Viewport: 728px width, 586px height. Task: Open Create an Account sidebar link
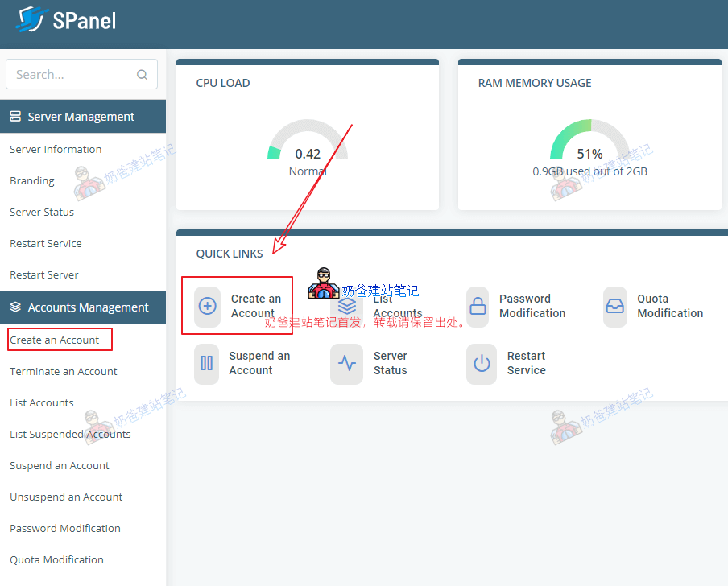pyautogui.click(x=55, y=340)
